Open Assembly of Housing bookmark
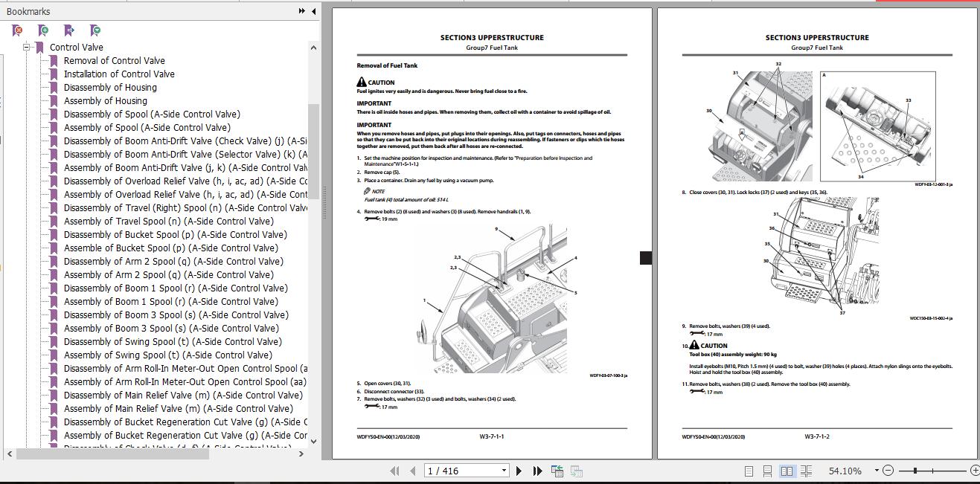The height and width of the screenshot is (484, 980). (106, 101)
